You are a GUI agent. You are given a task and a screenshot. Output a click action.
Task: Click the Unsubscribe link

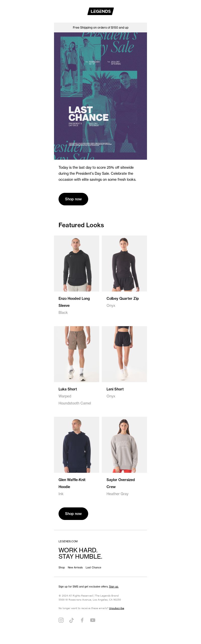point(117,608)
